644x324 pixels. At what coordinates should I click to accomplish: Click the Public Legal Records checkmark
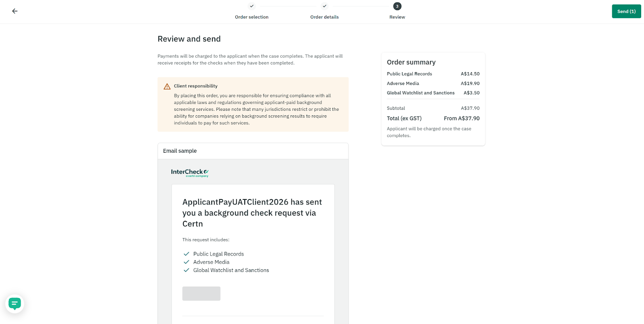[x=186, y=254]
